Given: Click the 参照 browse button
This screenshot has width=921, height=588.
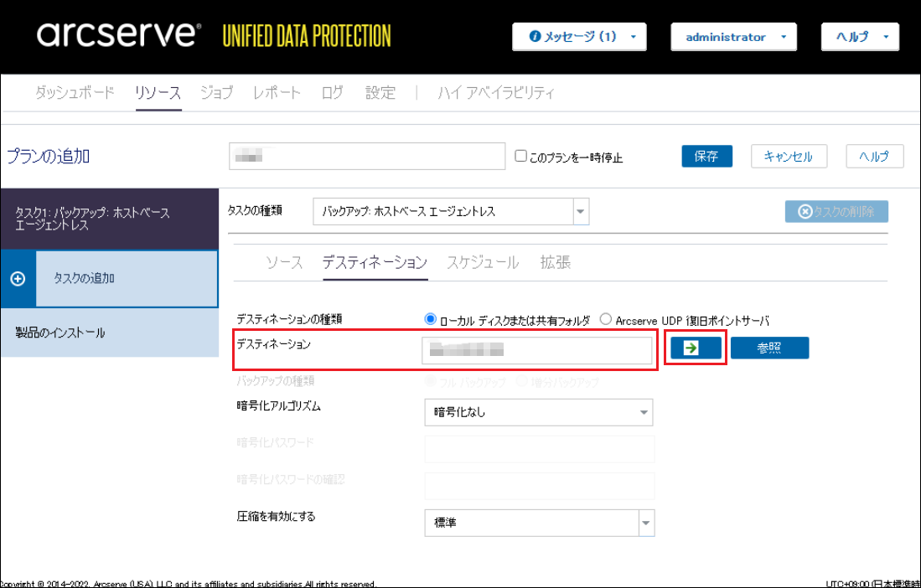Looking at the screenshot, I should (x=769, y=348).
